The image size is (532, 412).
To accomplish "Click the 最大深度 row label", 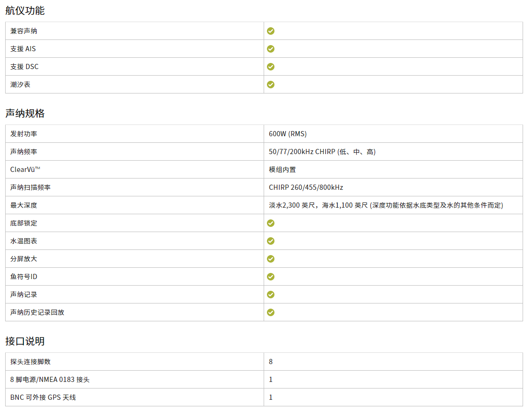I will coord(23,205).
